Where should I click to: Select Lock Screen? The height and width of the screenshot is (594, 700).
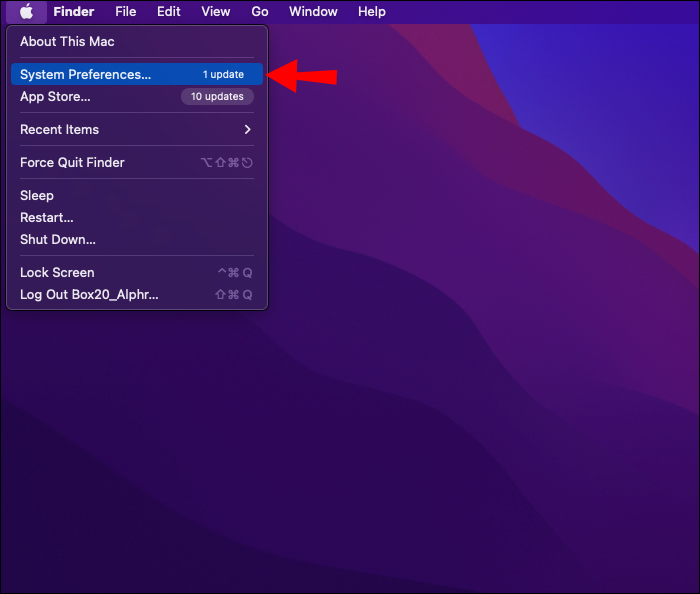pos(137,272)
